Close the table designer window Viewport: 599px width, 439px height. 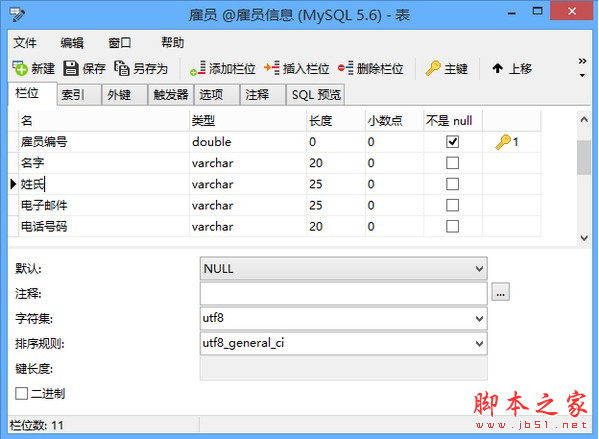(x=571, y=11)
